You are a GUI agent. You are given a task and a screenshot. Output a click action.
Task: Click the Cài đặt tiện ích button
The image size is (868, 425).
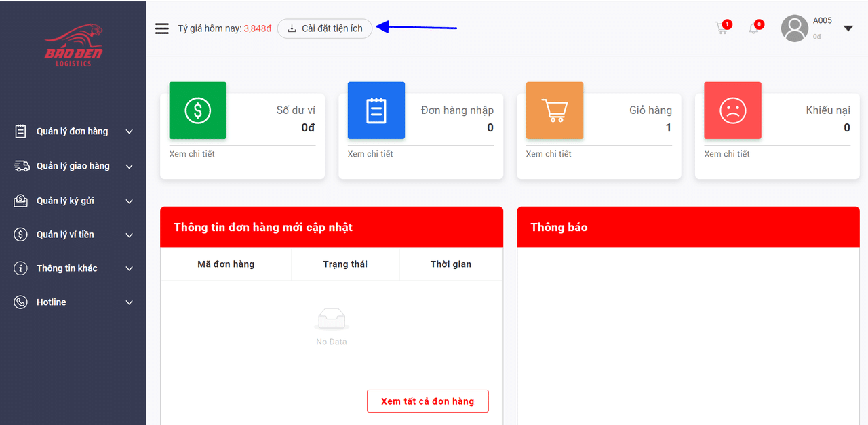(x=325, y=28)
